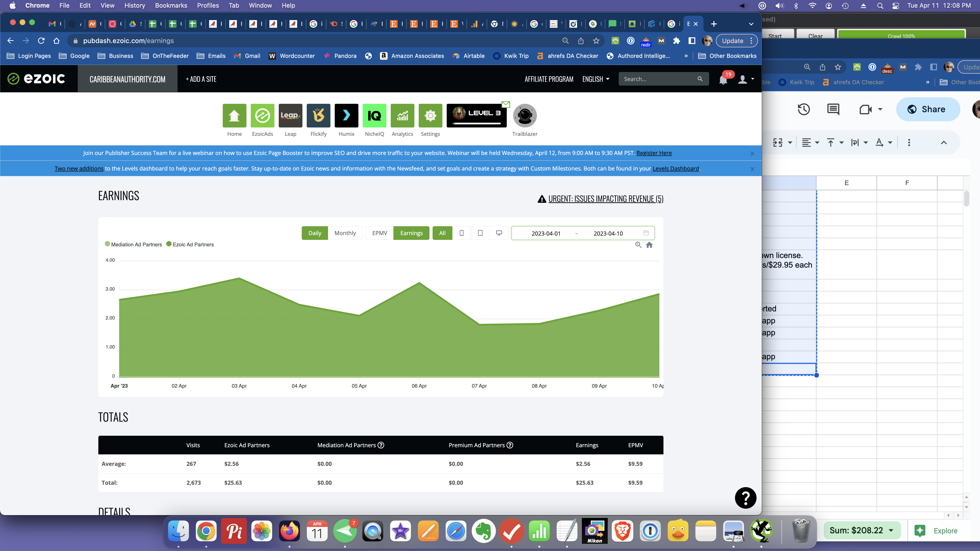The height and width of the screenshot is (551, 980).
Task: Collapse Sheets toolbar with up chevron
Action: pyautogui.click(x=943, y=143)
